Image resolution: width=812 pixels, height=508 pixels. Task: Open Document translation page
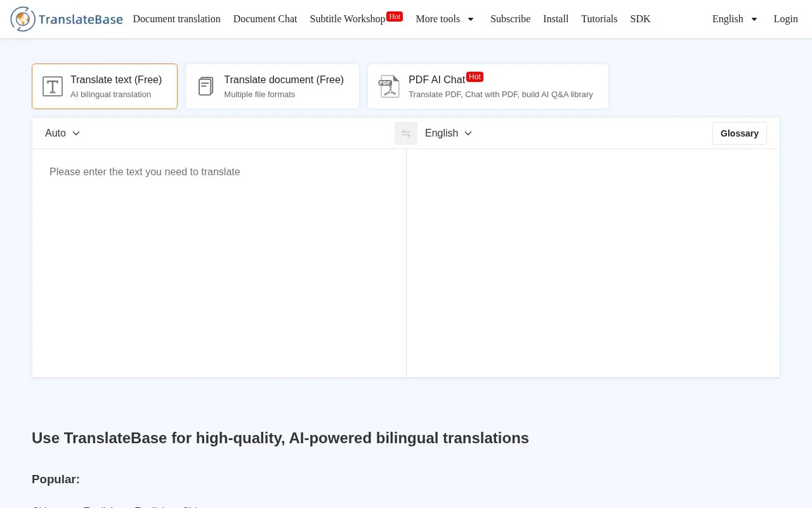click(176, 19)
